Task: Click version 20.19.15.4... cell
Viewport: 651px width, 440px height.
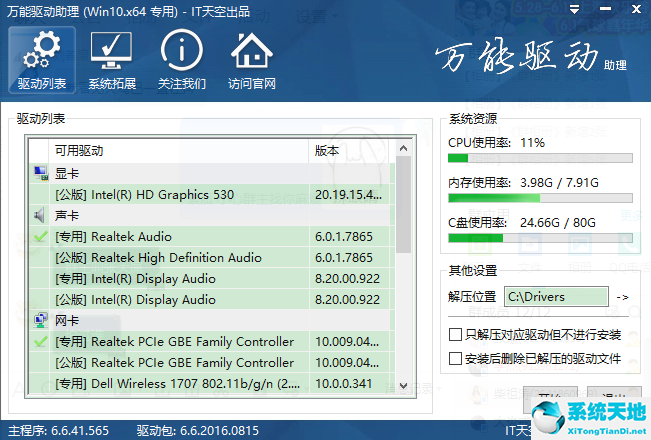Action: tap(349, 195)
